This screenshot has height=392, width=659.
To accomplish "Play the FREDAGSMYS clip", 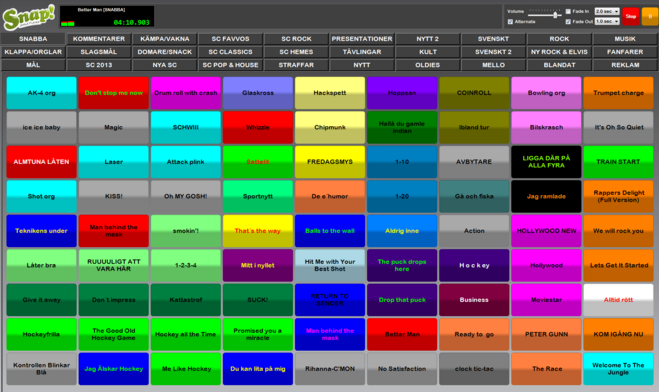I will pos(330,162).
